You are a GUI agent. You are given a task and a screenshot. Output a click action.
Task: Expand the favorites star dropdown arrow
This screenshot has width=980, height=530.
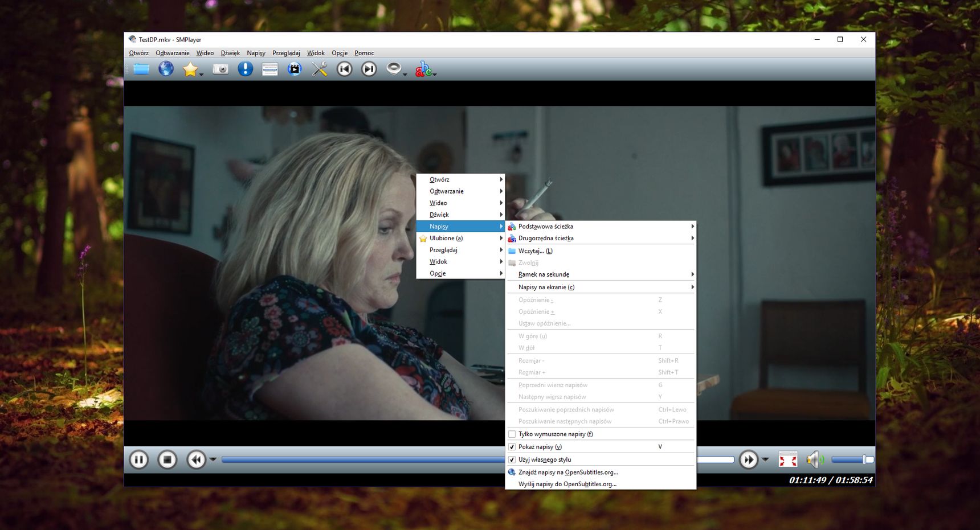coord(201,74)
